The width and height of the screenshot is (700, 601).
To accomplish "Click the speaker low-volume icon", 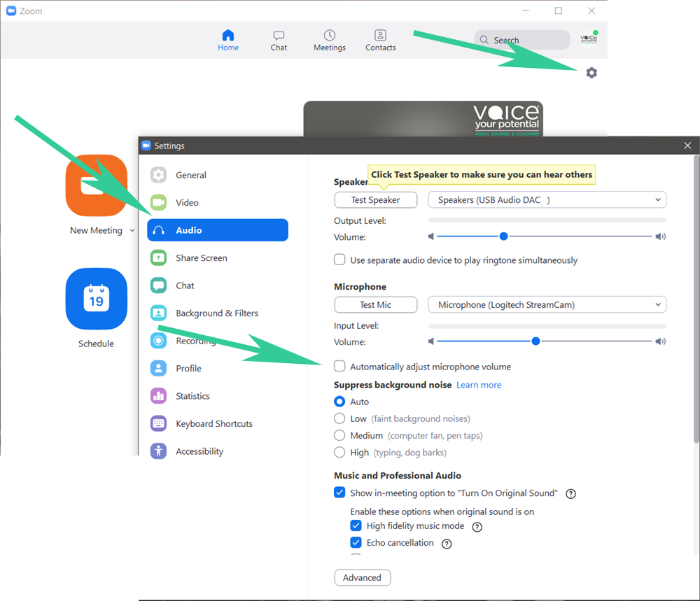I will (430, 236).
